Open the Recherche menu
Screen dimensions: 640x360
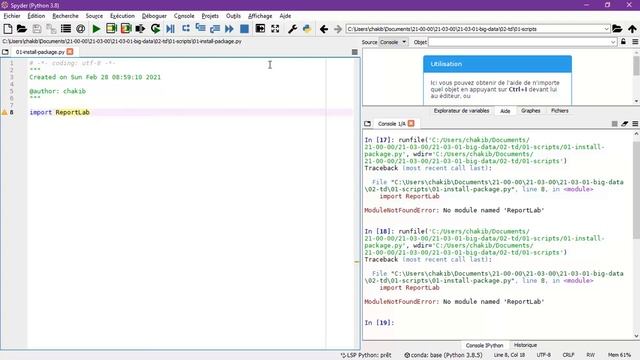65,16
